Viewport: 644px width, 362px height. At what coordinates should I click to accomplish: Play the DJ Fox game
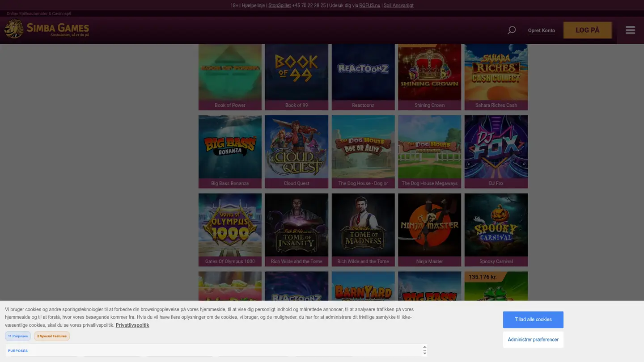pos(496,152)
